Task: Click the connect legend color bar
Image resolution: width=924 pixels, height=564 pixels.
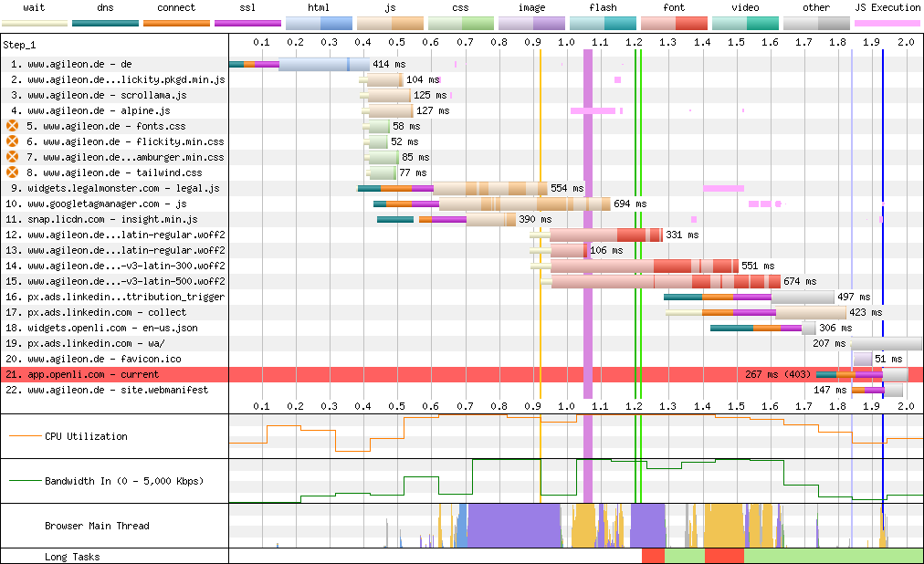Action: (177, 24)
